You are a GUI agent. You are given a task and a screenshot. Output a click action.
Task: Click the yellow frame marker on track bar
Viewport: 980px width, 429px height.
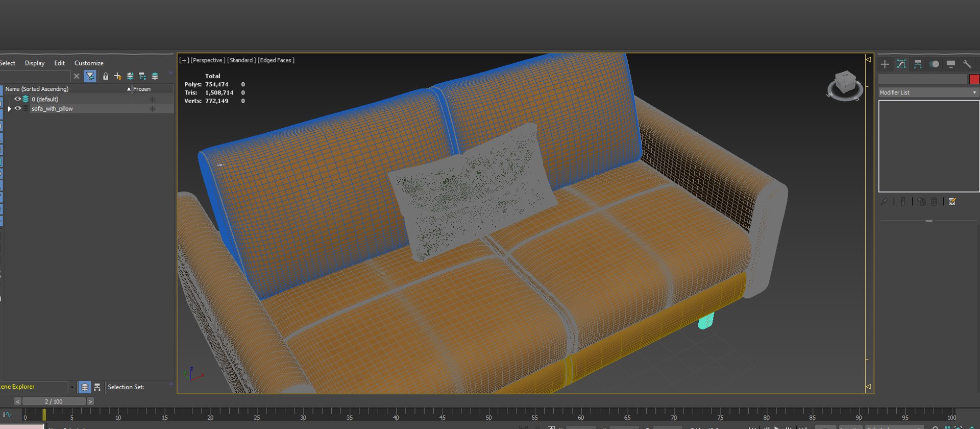(44, 414)
